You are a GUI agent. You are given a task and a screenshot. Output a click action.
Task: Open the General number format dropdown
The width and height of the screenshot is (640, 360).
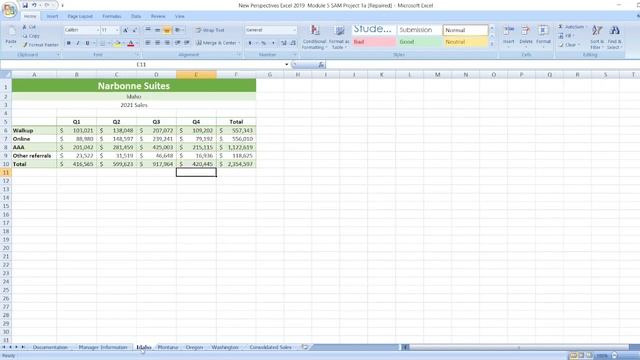pos(294,30)
